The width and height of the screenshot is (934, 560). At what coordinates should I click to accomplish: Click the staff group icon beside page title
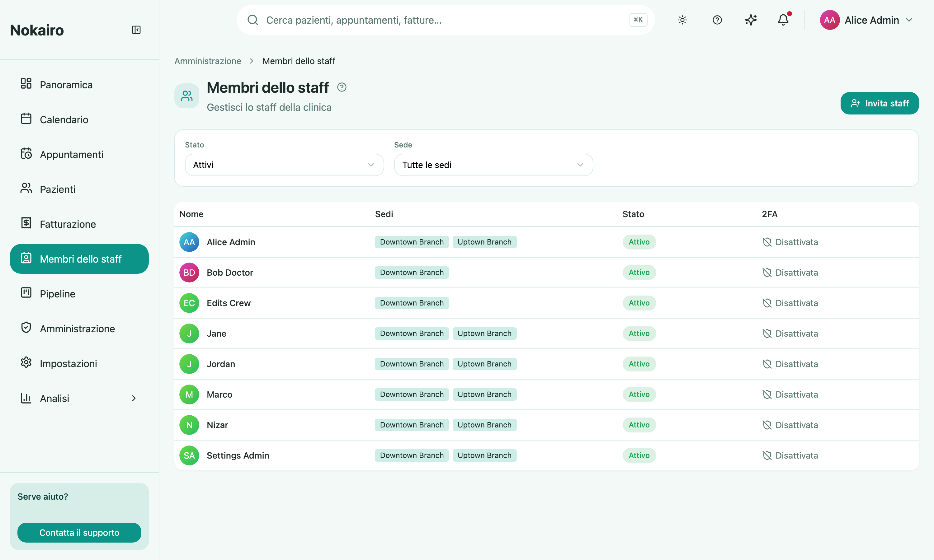(187, 96)
